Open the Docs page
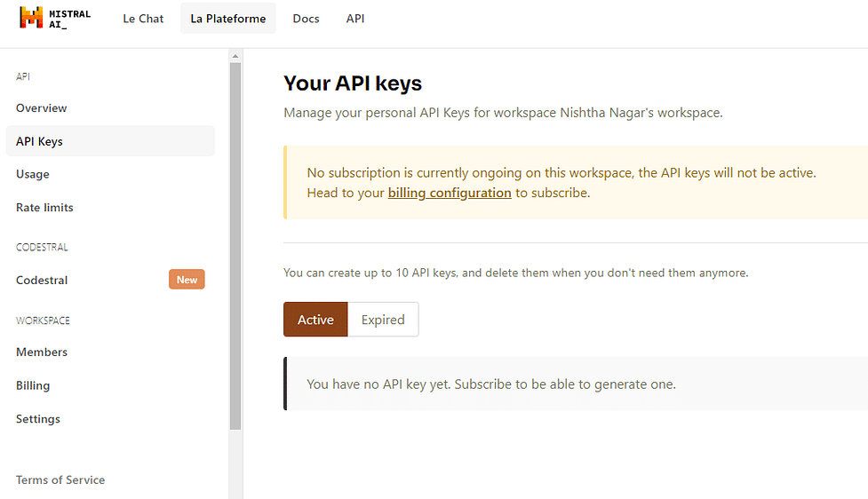Screen dimensions: 868x499 pyautogui.click(x=307, y=19)
